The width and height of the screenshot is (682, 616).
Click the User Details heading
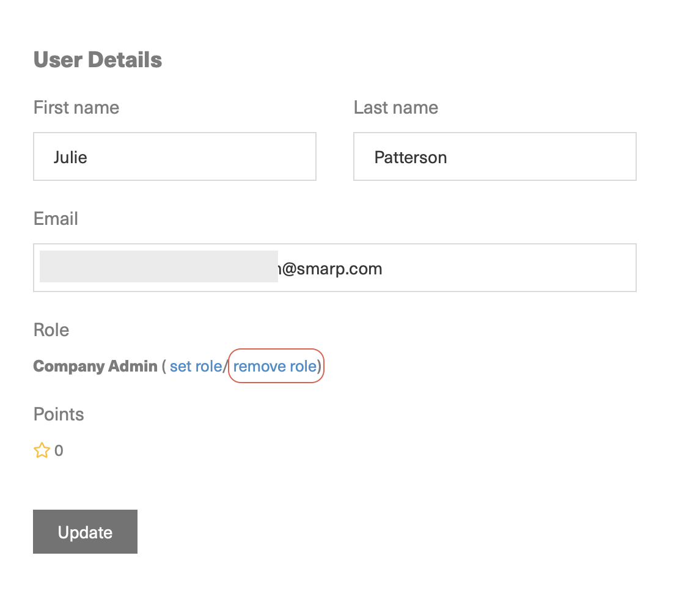[x=98, y=60]
